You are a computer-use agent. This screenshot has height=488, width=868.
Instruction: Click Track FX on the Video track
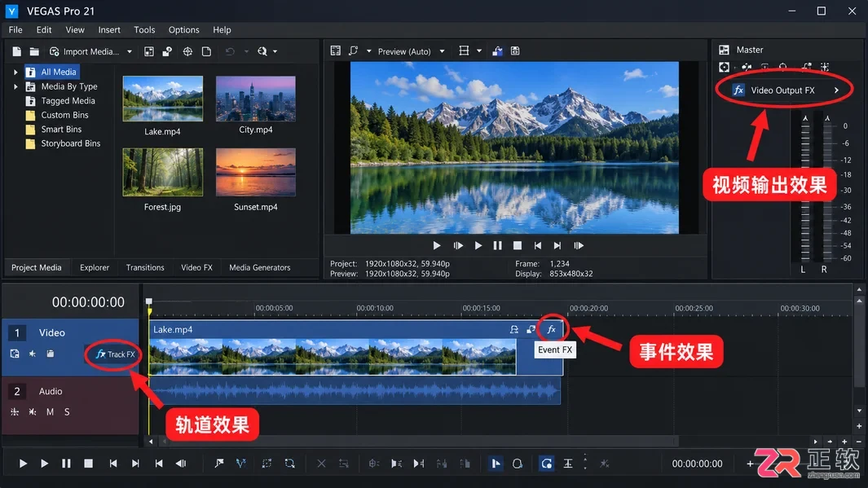tap(116, 354)
